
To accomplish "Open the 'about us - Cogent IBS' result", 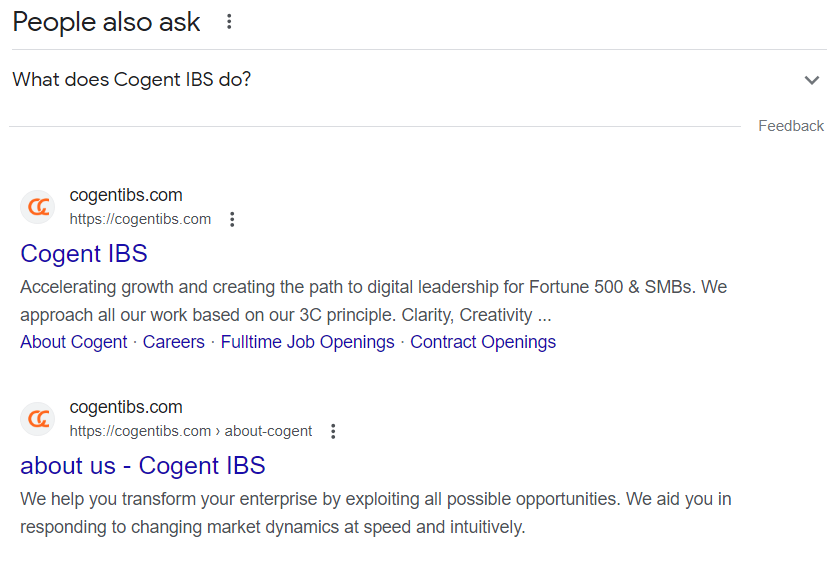I will click(x=143, y=465).
